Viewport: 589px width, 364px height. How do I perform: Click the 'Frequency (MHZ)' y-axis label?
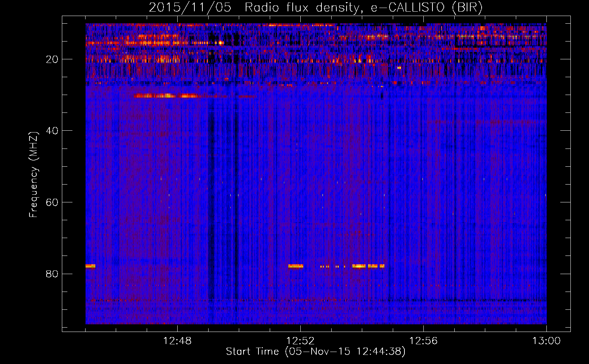pyautogui.click(x=33, y=174)
